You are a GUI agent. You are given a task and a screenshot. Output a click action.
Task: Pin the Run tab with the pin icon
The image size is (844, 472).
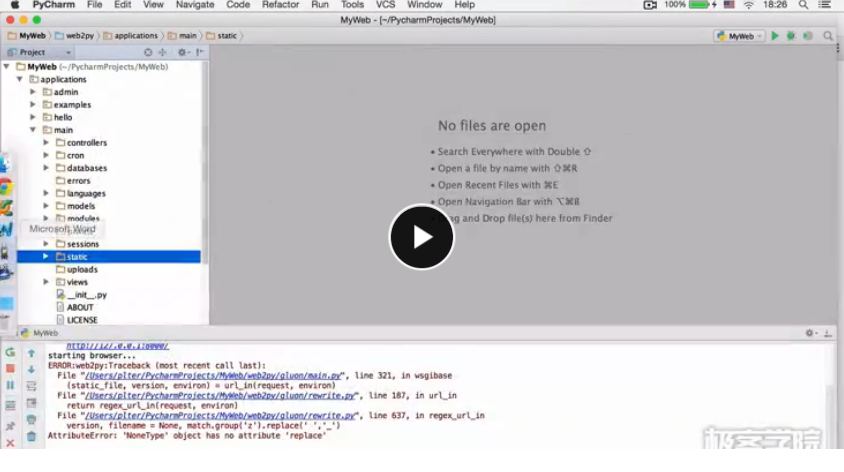pyautogui.click(x=10, y=426)
